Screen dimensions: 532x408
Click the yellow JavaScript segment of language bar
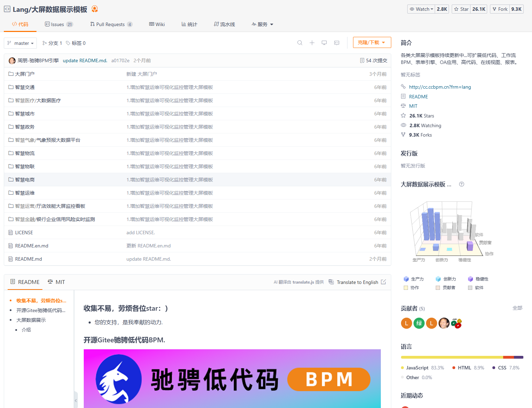tap(452, 357)
